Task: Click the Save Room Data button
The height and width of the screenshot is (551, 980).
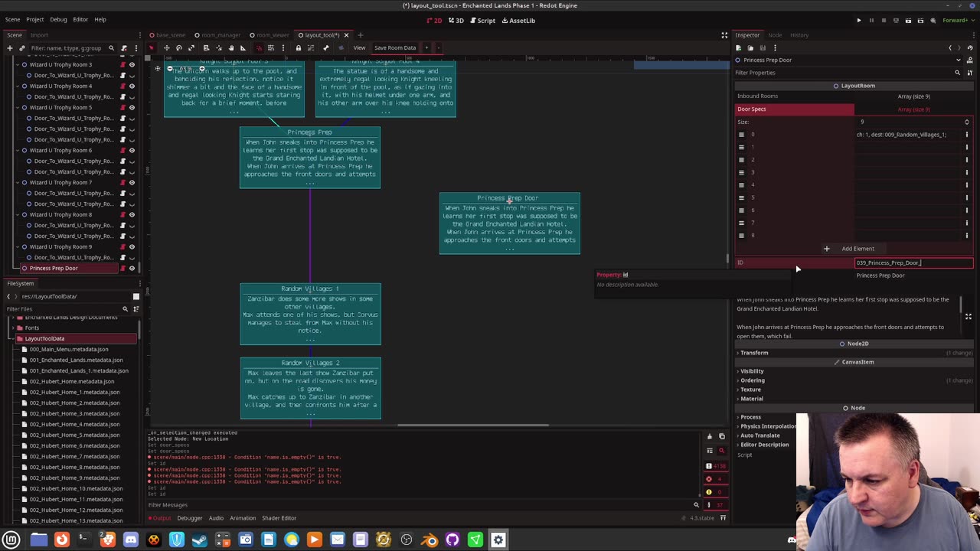Action: 395,47
